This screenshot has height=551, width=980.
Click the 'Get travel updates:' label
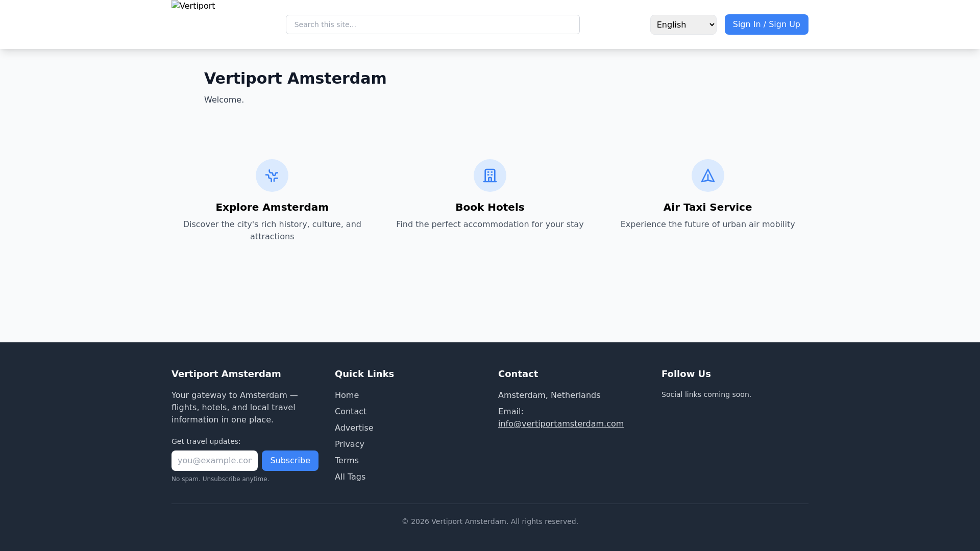pos(206,441)
